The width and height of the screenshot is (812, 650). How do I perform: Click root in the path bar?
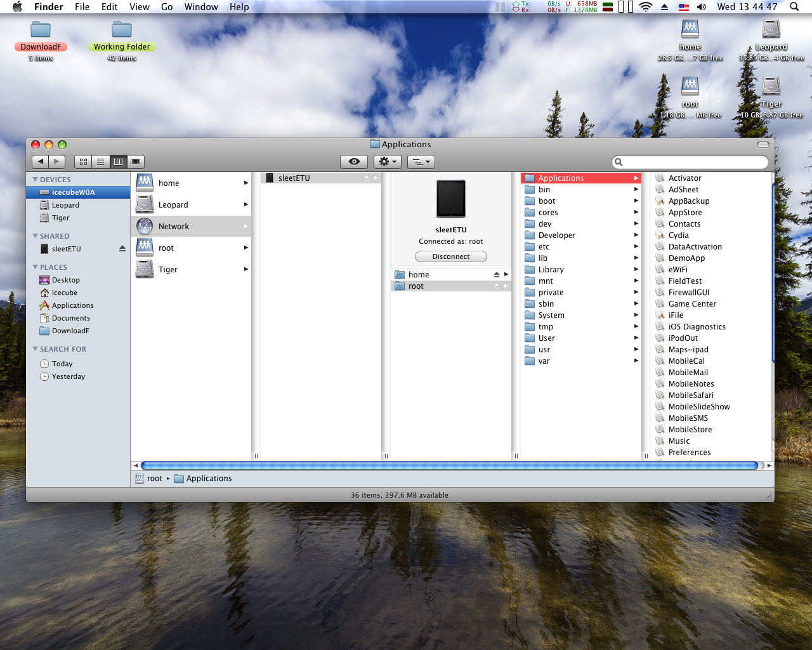pos(148,479)
